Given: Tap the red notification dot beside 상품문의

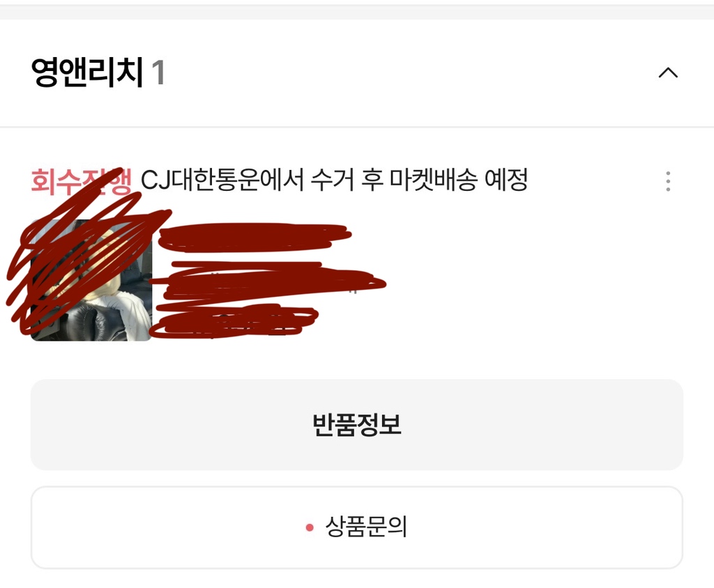Looking at the screenshot, I should [310, 527].
